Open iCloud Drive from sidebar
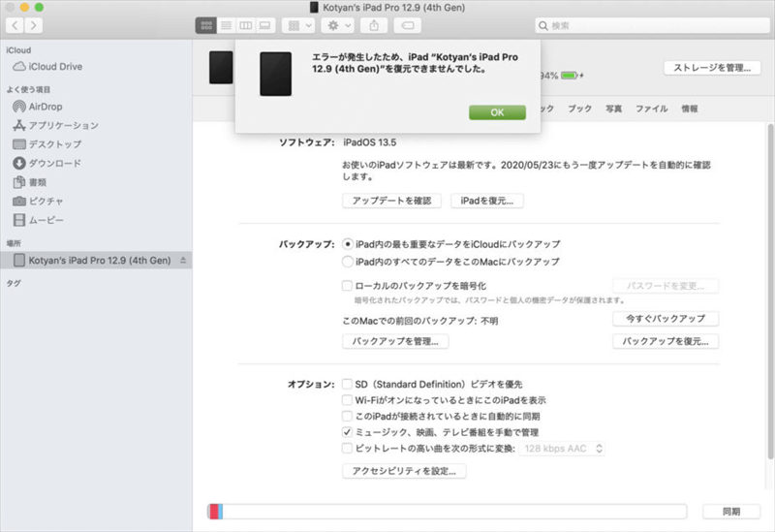 click(x=54, y=67)
